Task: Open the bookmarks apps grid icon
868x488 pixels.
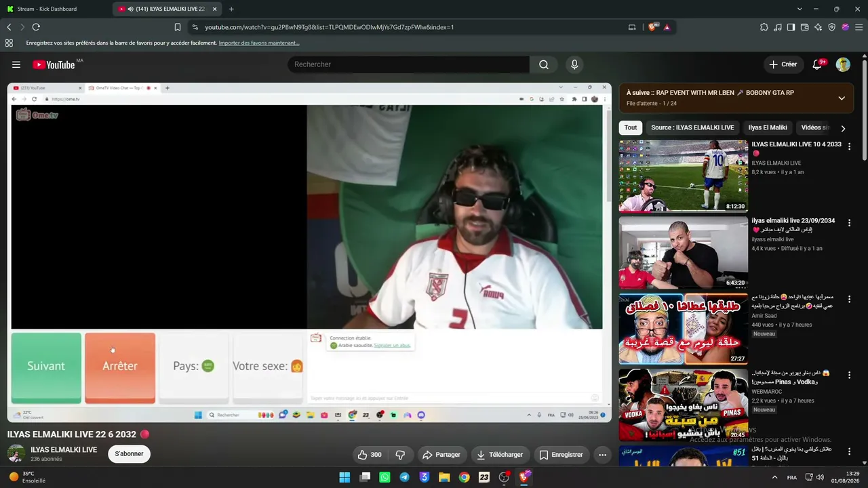Action: pyautogui.click(x=9, y=43)
